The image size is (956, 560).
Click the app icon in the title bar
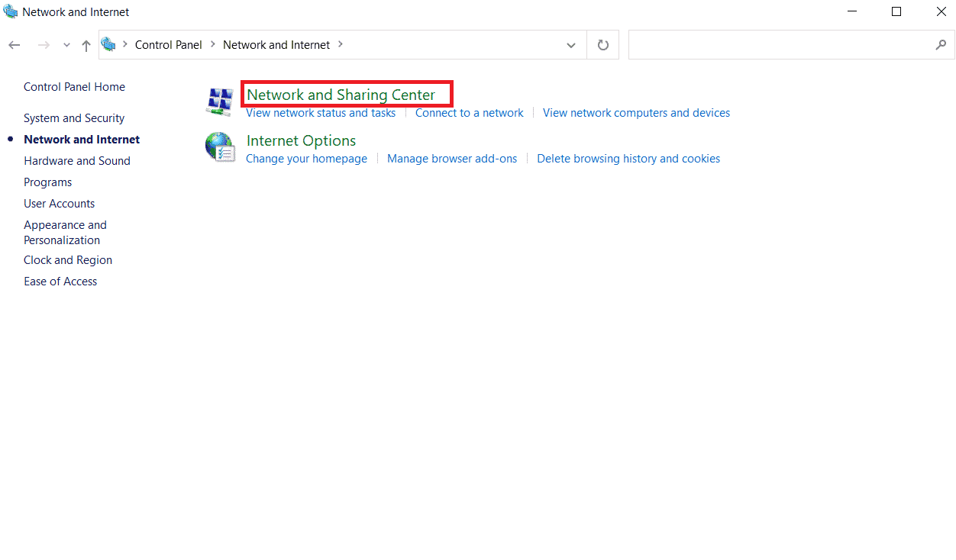pos(10,11)
